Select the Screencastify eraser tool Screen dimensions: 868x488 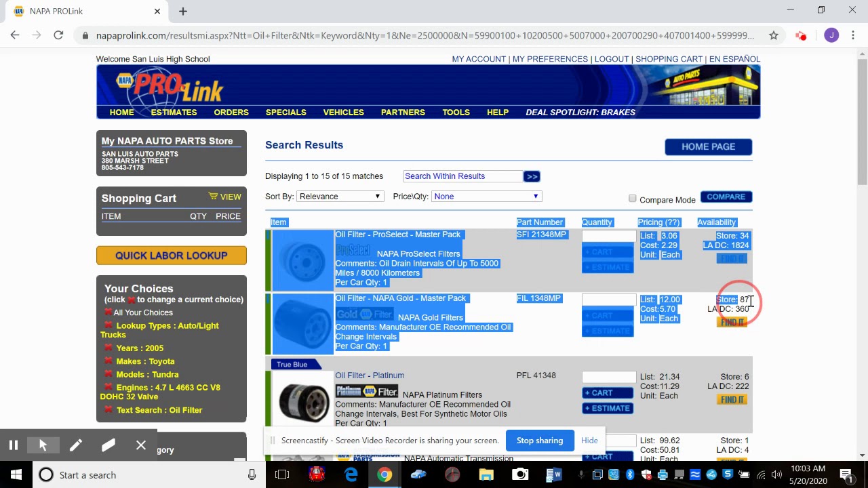click(108, 445)
